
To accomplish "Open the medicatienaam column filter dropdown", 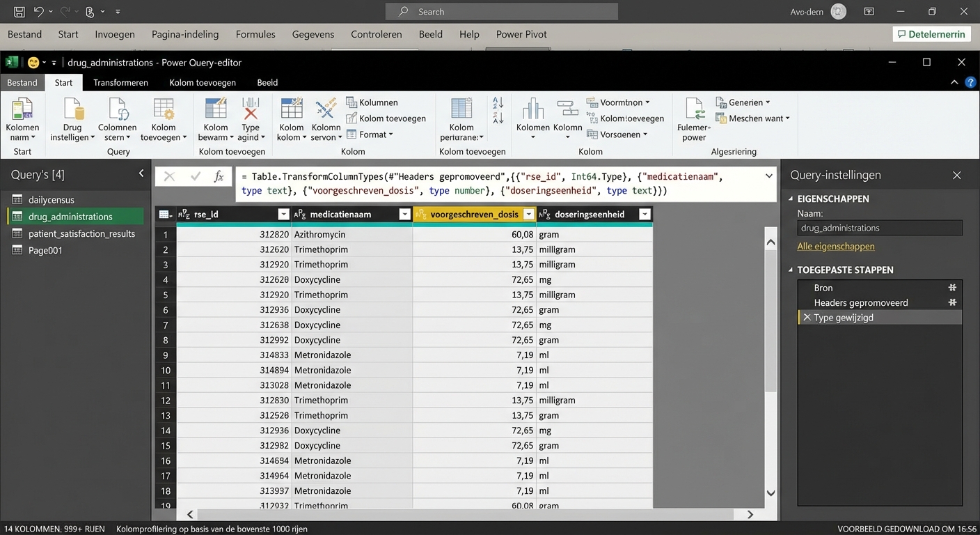I will coord(404,214).
